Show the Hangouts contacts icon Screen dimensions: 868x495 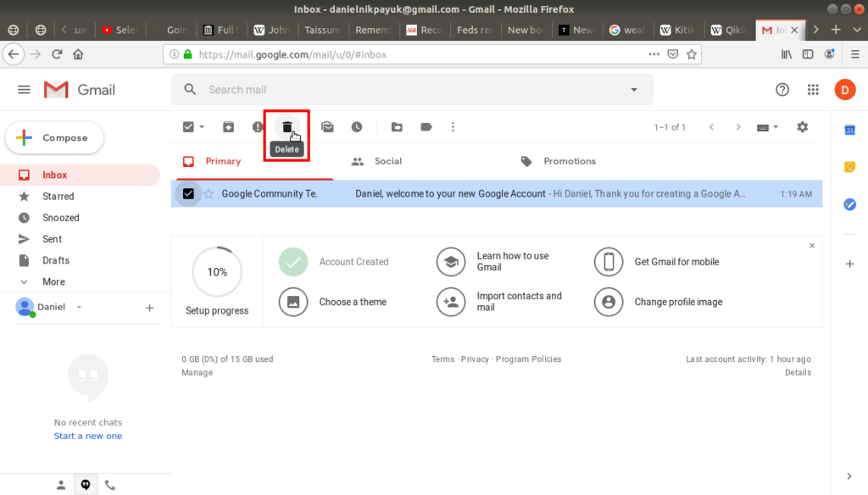[x=61, y=485]
